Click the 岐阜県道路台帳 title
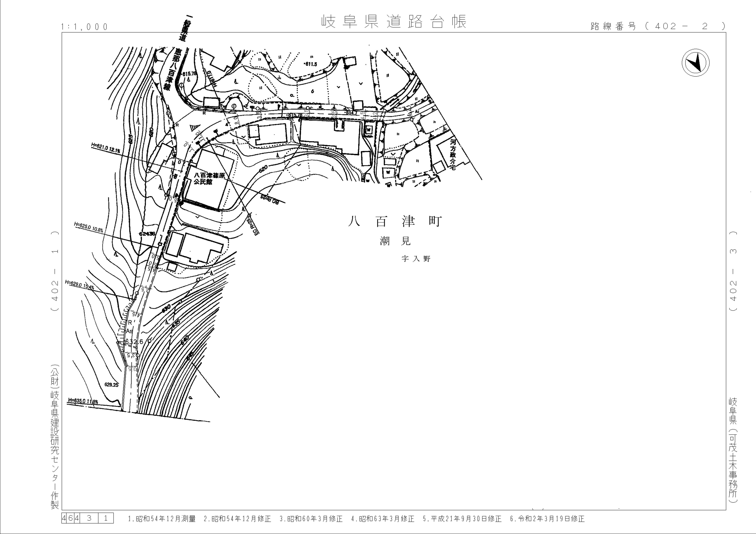This screenshot has width=756, height=534. tap(394, 22)
